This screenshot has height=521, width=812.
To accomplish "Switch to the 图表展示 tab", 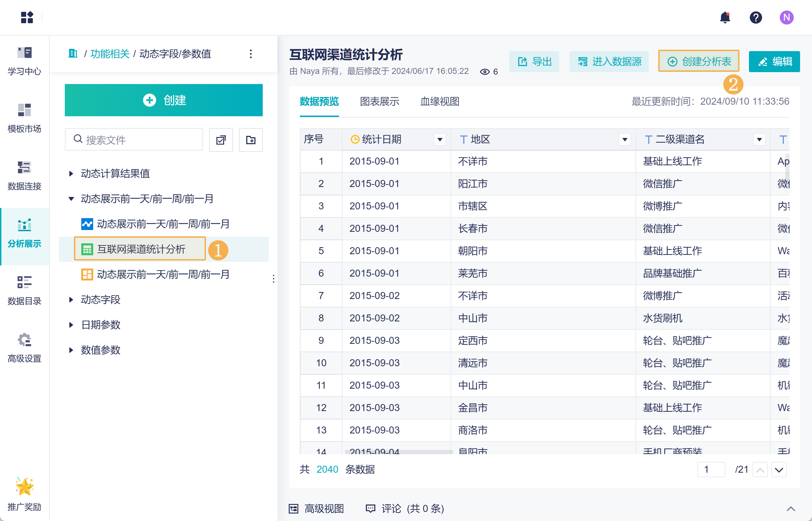I will pyautogui.click(x=379, y=102).
